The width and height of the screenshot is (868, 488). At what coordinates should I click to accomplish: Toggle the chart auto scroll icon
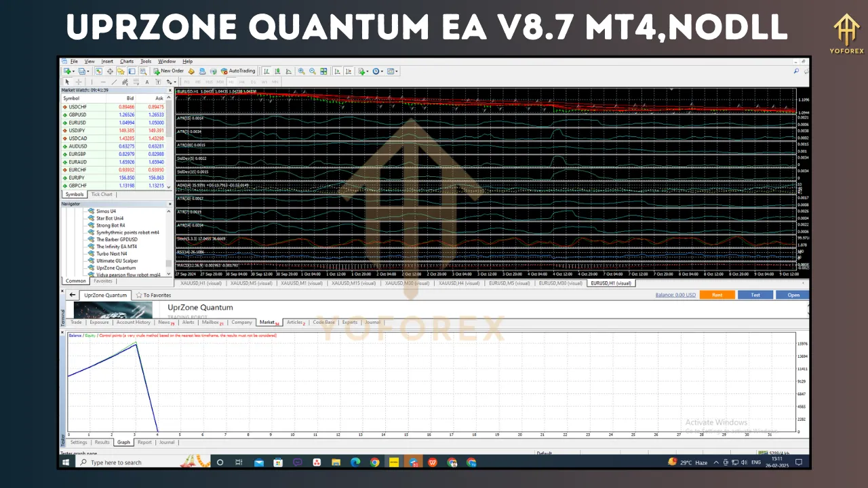[x=338, y=70]
